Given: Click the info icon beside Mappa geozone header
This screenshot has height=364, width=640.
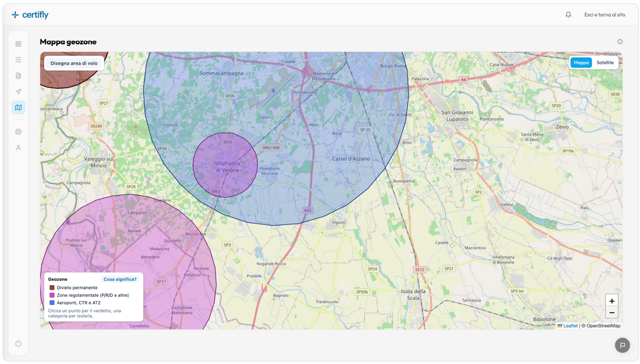Looking at the screenshot, I should 620,42.
